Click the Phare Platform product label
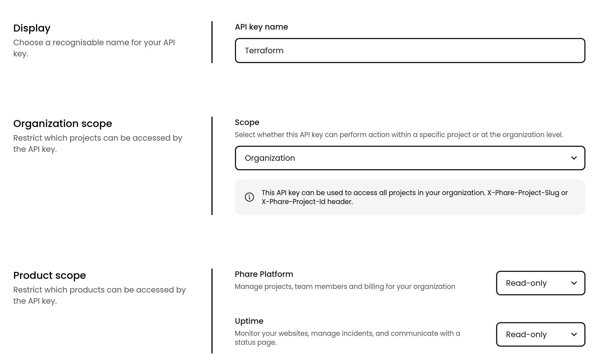Screen dimensions: 600x364 [264, 274]
